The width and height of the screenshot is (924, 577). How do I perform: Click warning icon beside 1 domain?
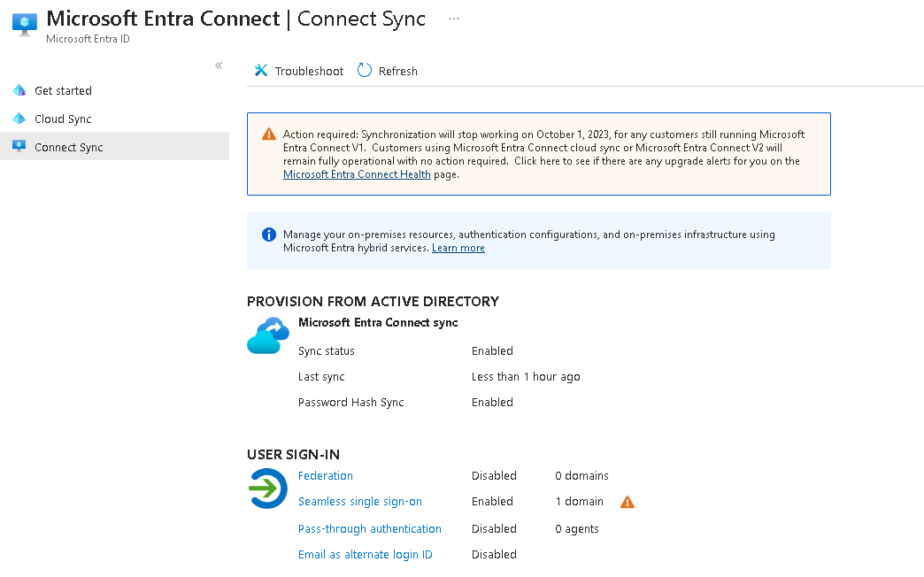point(628,502)
